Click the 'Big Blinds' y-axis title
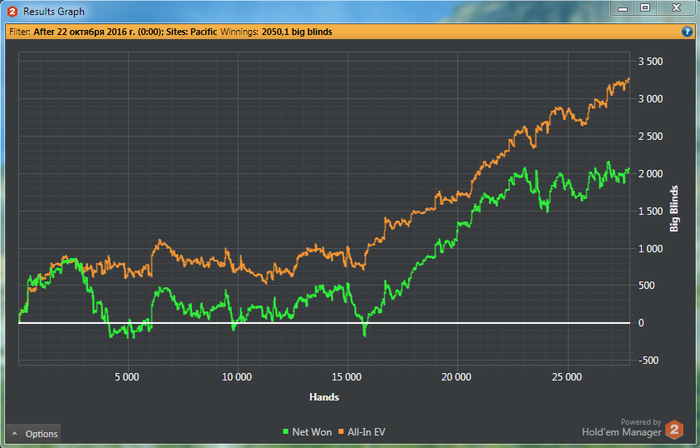This screenshot has height=448, width=700. 674,208
